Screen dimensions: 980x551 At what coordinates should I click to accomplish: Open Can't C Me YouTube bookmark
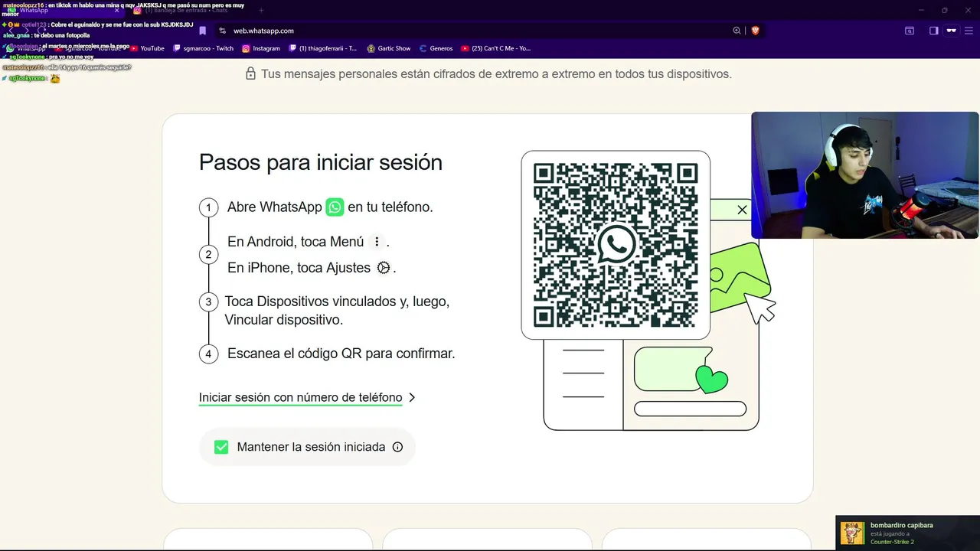[x=496, y=48]
